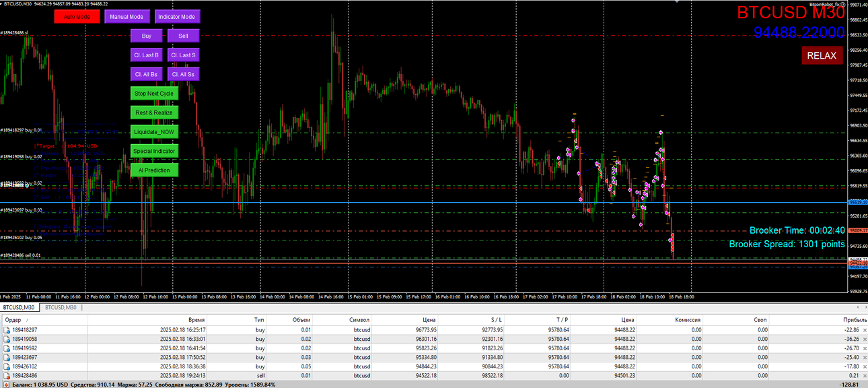
Task: Open the AI Prediction button
Action: [154, 170]
